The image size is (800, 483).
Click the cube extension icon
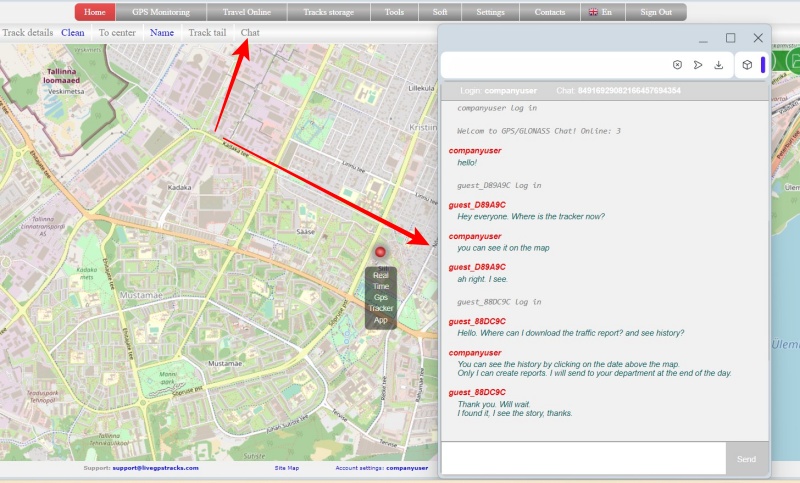click(747, 65)
